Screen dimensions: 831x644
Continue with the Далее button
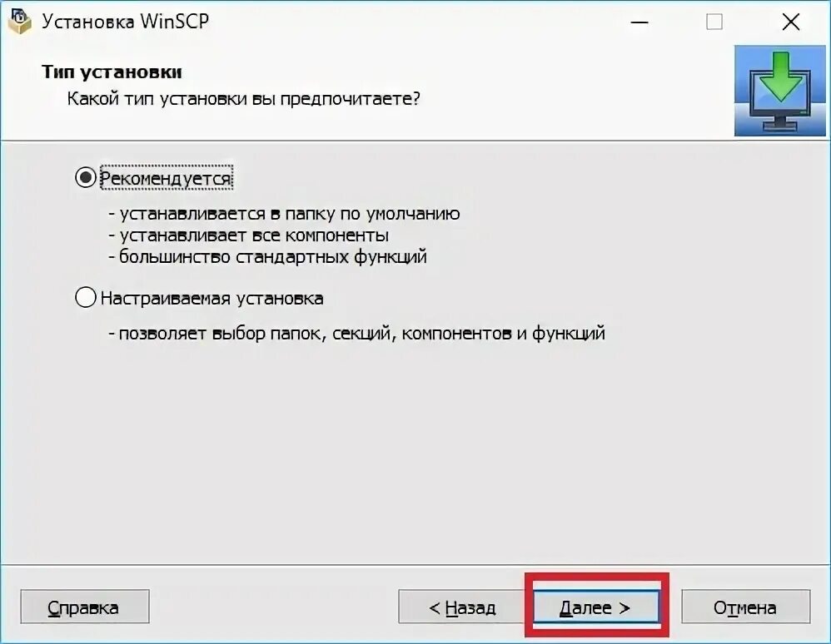click(x=596, y=607)
